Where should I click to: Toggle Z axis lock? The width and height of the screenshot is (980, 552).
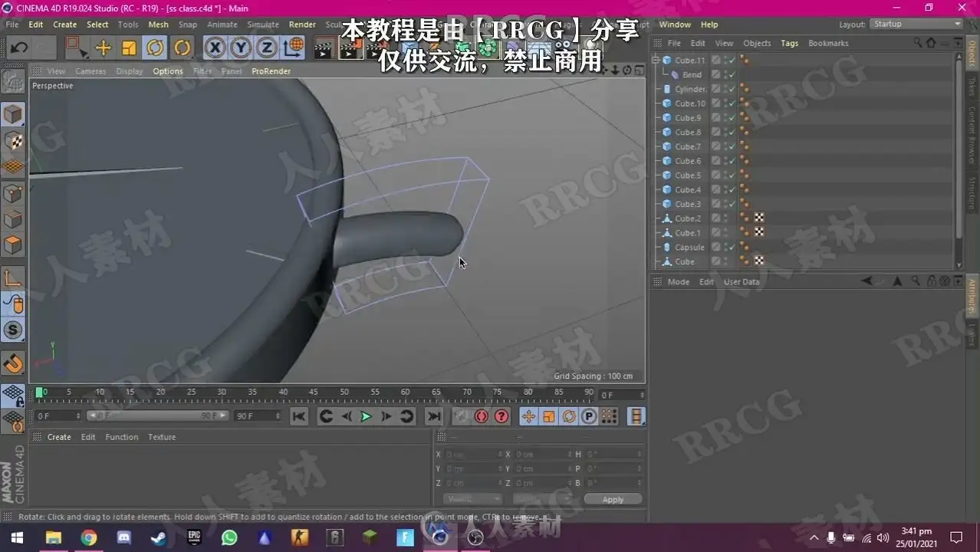coord(266,48)
